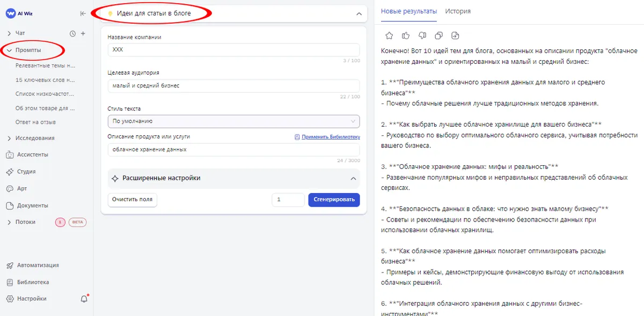The height and width of the screenshot is (316, 644).
Task: Click the chat history clock icon
Action: coord(73,33)
